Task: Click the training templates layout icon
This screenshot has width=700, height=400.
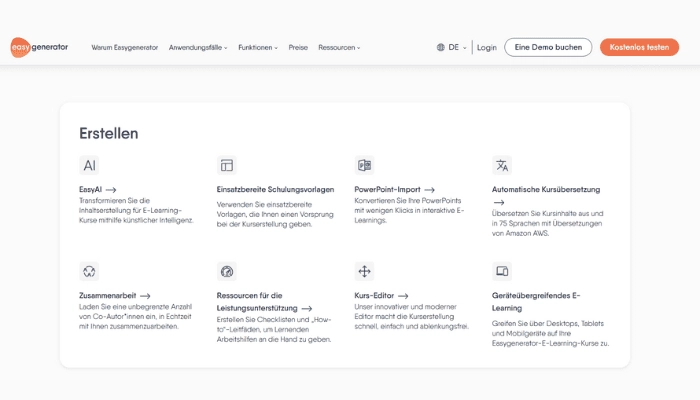Action: pos(227,165)
